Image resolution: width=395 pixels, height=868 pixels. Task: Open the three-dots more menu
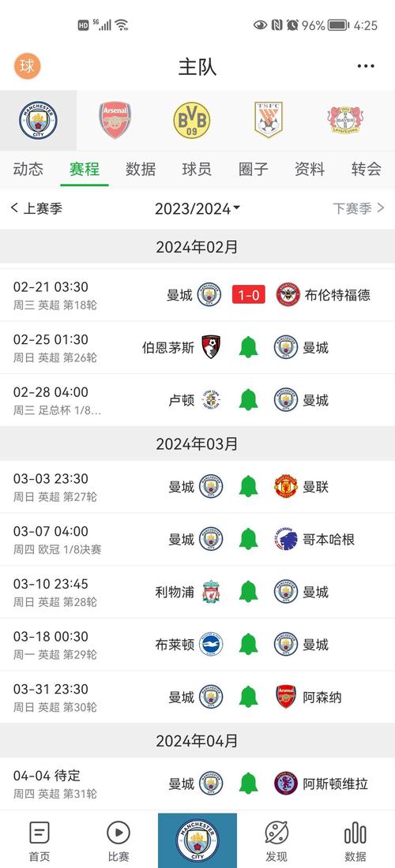click(x=366, y=66)
